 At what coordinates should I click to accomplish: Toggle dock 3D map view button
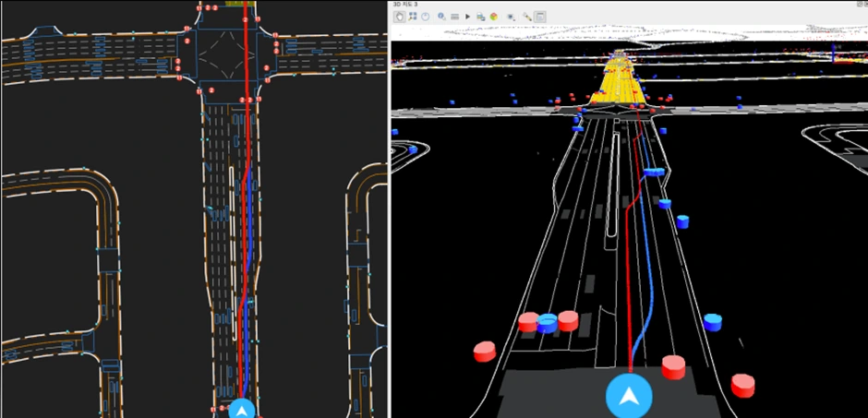click(x=540, y=17)
